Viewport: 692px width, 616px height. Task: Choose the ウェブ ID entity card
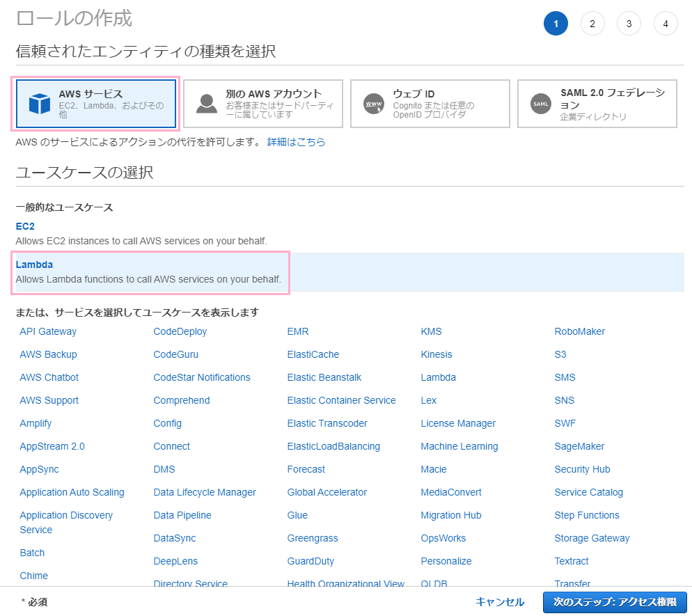tap(430, 104)
